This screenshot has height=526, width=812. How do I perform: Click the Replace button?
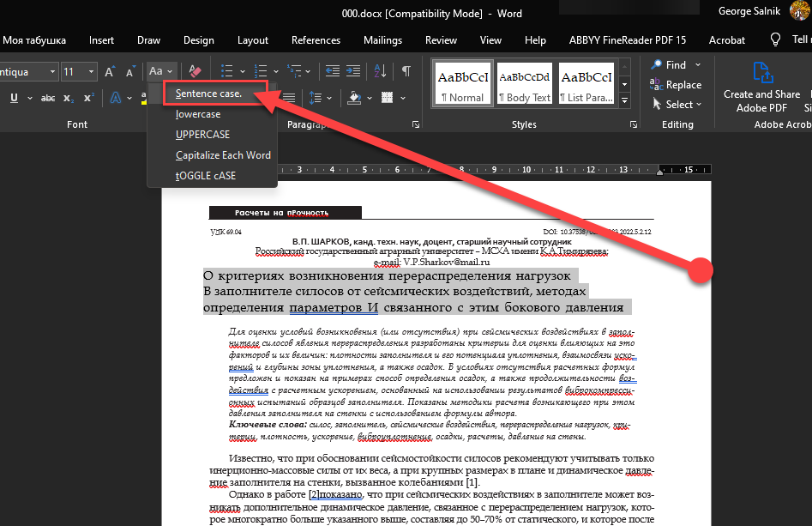676,85
